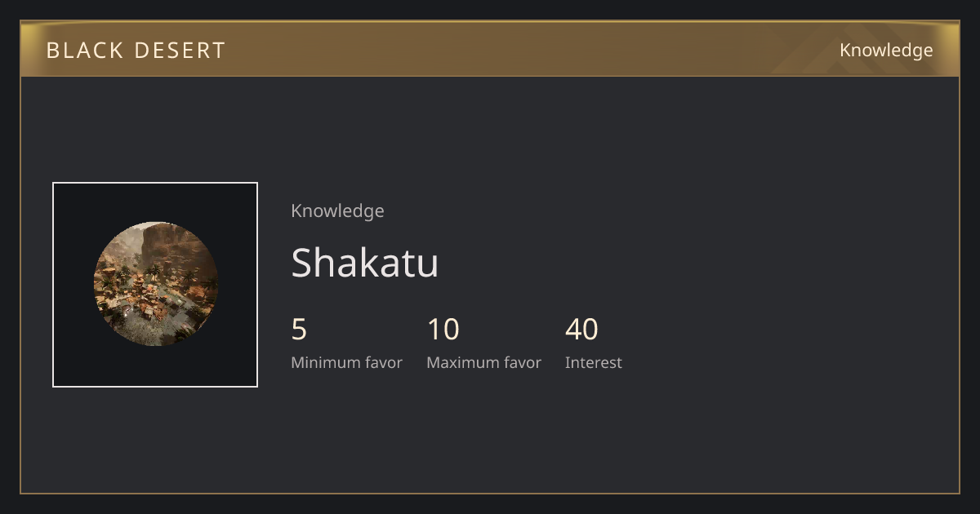
Task: Select the word BLACK in the header logo
Action: coord(74,51)
